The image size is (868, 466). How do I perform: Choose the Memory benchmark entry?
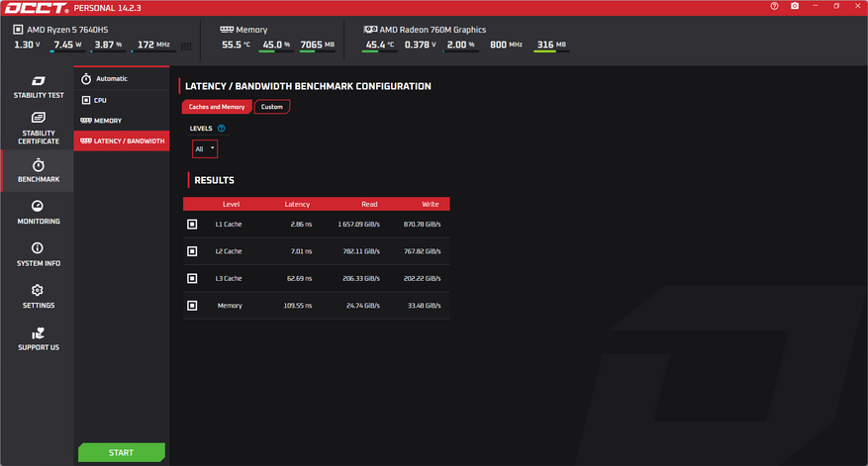tap(121, 121)
